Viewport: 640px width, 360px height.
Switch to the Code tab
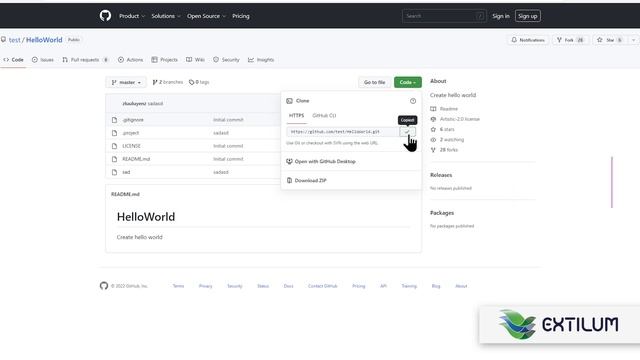(x=13, y=60)
